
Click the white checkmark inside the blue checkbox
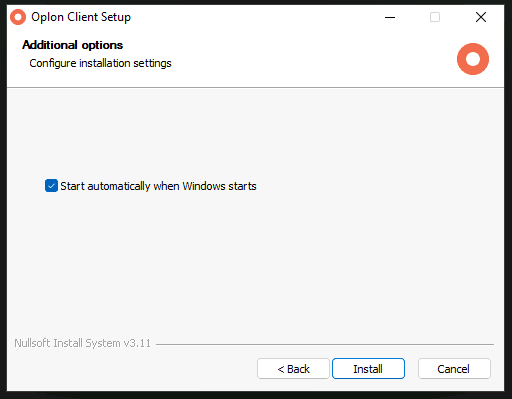(x=51, y=186)
